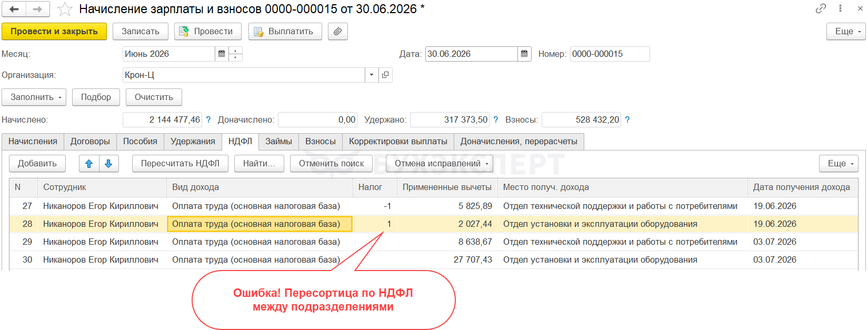Open Заполнить dropdown button

click(x=34, y=97)
